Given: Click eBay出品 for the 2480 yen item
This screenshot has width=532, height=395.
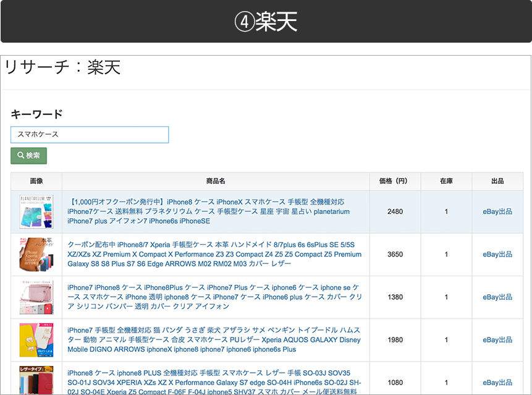Looking at the screenshot, I should tap(497, 211).
